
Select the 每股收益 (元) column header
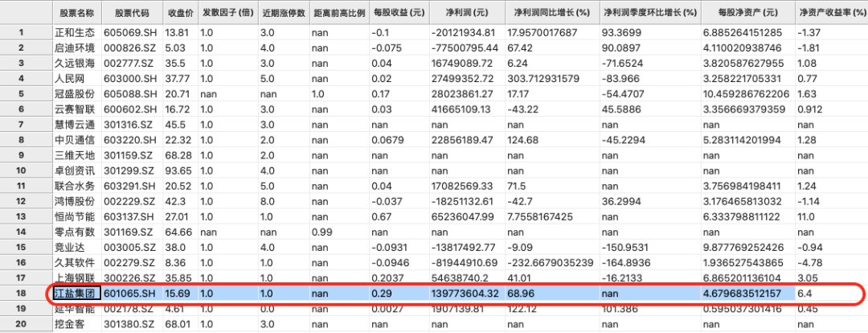[399, 11]
